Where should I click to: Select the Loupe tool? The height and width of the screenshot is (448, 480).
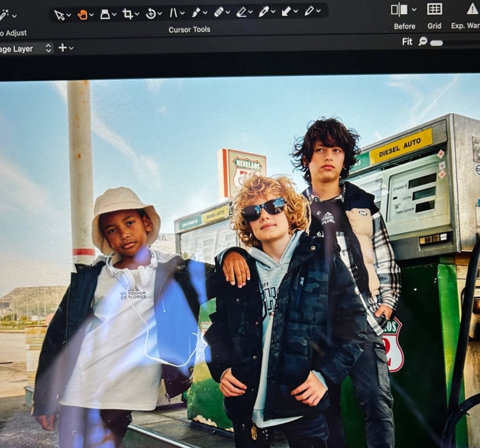coord(105,14)
